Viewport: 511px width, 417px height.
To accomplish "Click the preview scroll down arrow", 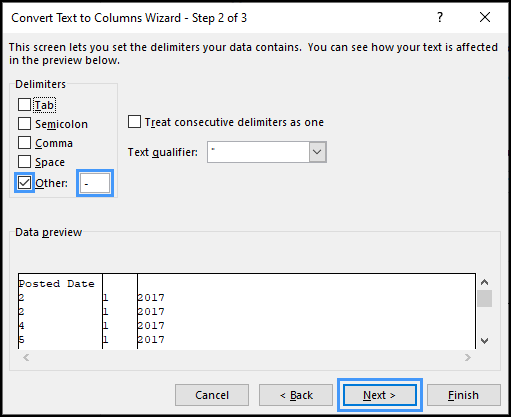I will [x=485, y=341].
